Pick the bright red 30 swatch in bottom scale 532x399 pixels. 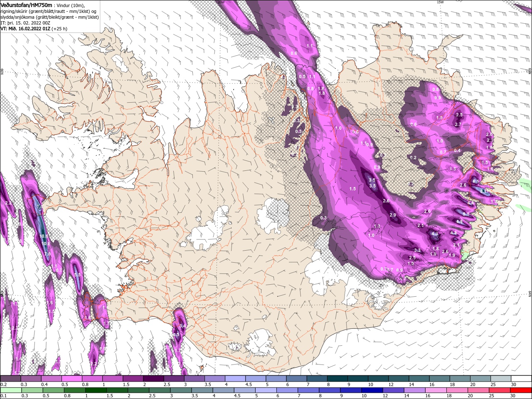(x=521, y=390)
